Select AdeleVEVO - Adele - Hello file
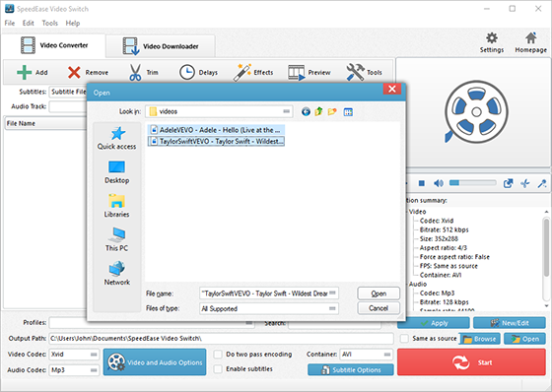 pyautogui.click(x=216, y=130)
